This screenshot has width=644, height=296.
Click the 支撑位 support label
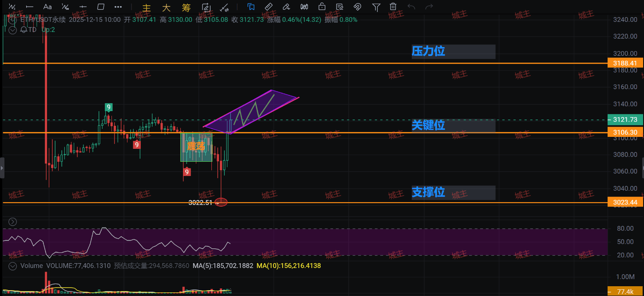coord(428,192)
